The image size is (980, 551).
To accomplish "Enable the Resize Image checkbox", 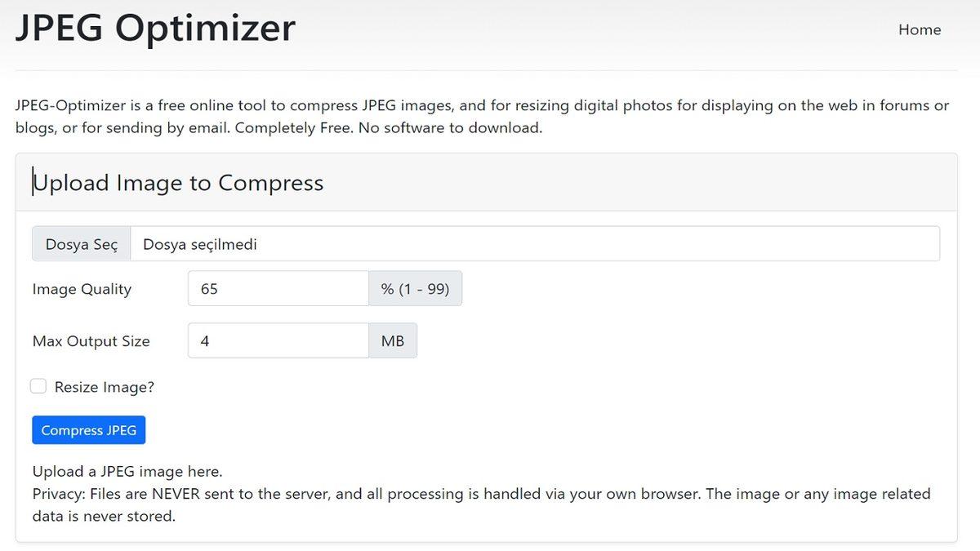I will click(x=38, y=386).
